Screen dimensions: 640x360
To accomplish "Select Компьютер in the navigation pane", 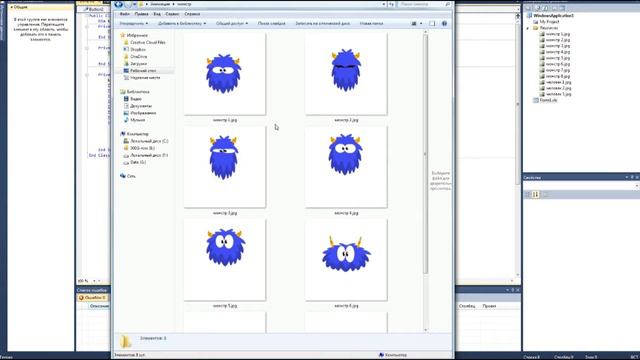I will click(134, 134).
